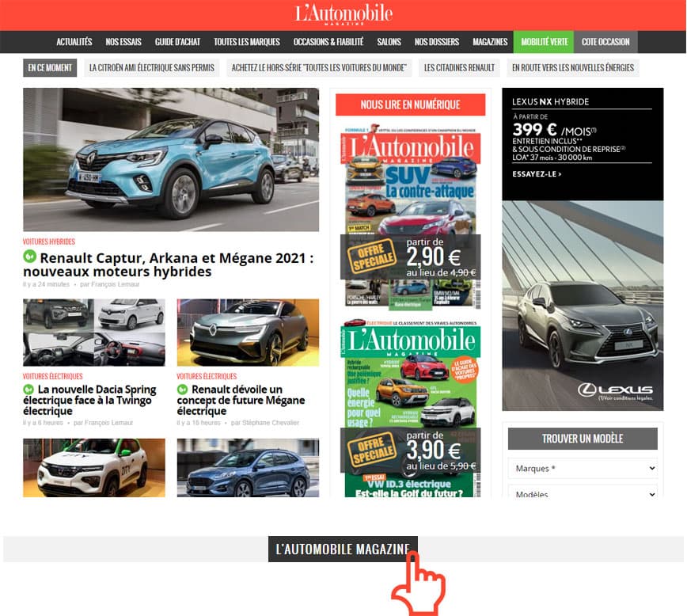
Task: Open Les citadines Renault link
Action: (459, 67)
